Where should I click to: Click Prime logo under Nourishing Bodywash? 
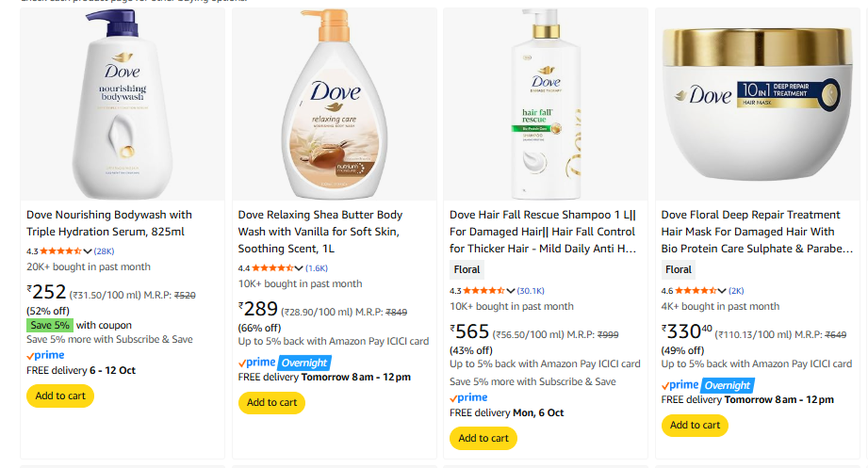coord(45,355)
